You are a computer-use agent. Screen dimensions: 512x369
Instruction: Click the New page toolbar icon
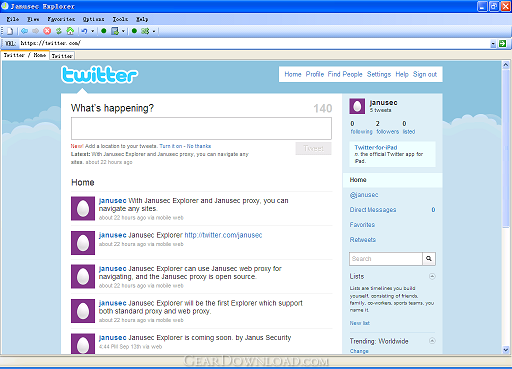(x=10, y=31)
